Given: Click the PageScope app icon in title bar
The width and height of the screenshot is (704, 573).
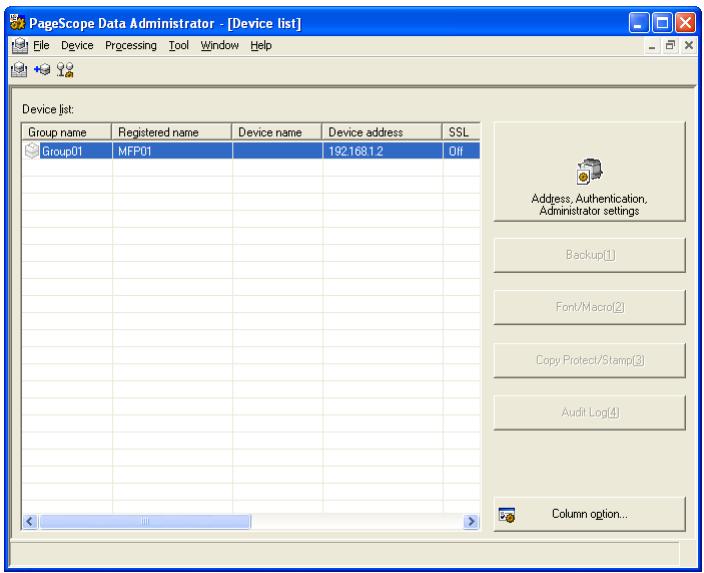Looking at the screenshot, I should click(18, 22).
